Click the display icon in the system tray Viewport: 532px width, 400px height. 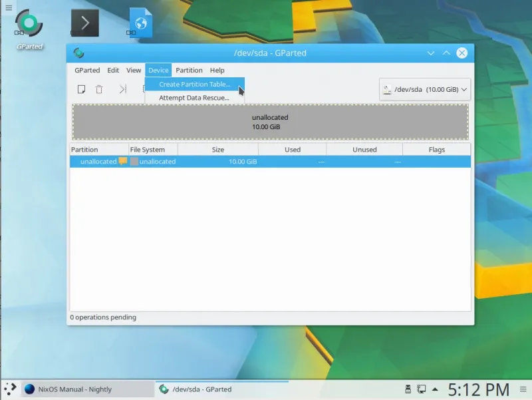tap(420, 389)
